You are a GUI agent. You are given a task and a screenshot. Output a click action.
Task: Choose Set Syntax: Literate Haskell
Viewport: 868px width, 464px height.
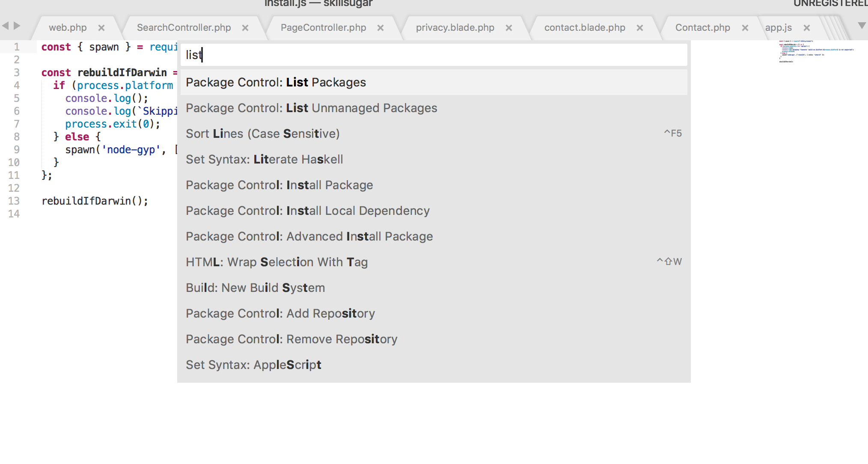point(434,159)
